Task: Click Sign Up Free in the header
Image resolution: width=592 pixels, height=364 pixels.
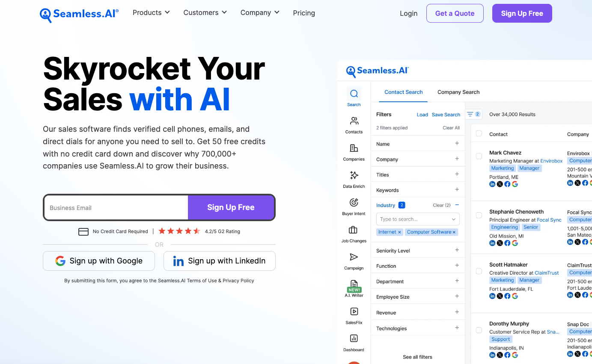Action: click(x=522, y=13)
